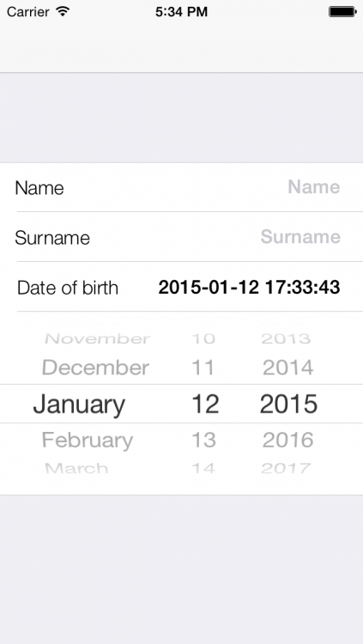
Task: Pick day 10 in the day wheel
Action: [x=203, y=339]
